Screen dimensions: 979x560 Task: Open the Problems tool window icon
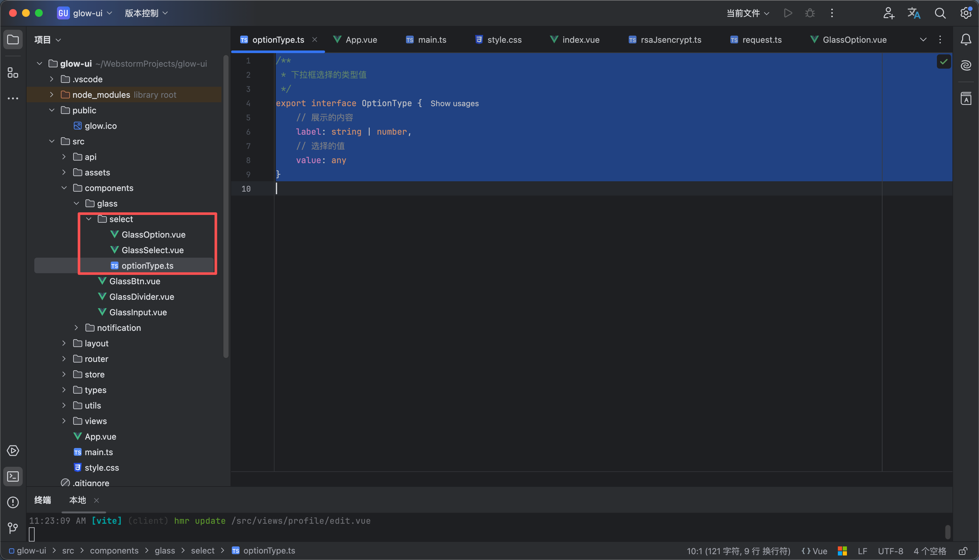click(13, 502)
